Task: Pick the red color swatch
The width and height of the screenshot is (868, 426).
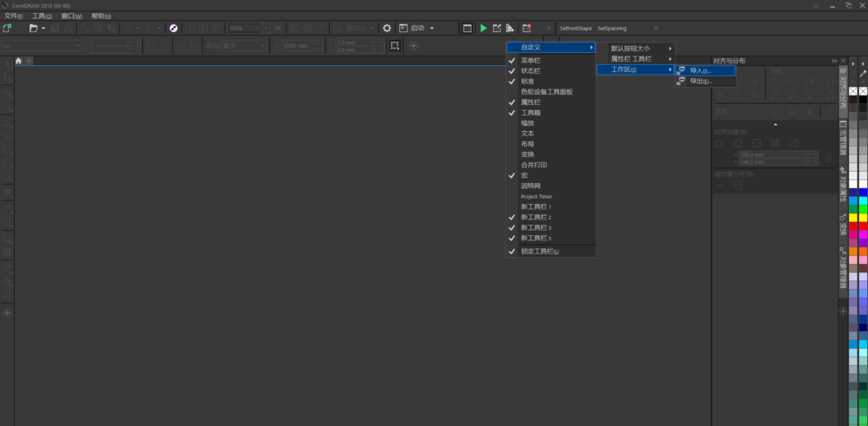Action: click(x=863, y=226)
